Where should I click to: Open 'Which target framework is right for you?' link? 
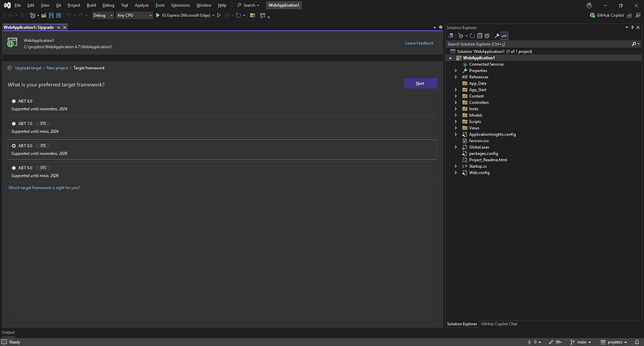click(x=43, y=188)
